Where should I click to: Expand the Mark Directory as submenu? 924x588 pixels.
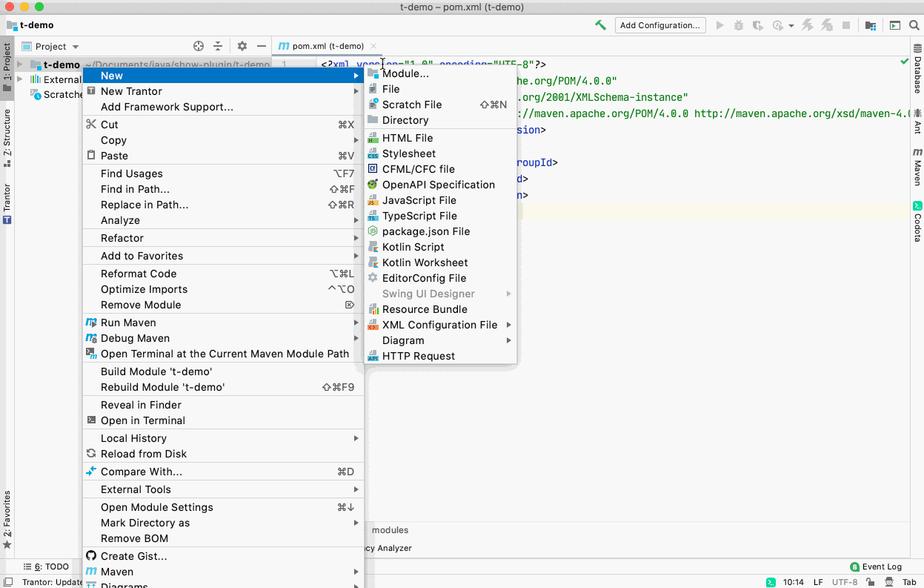click(223, 523)
